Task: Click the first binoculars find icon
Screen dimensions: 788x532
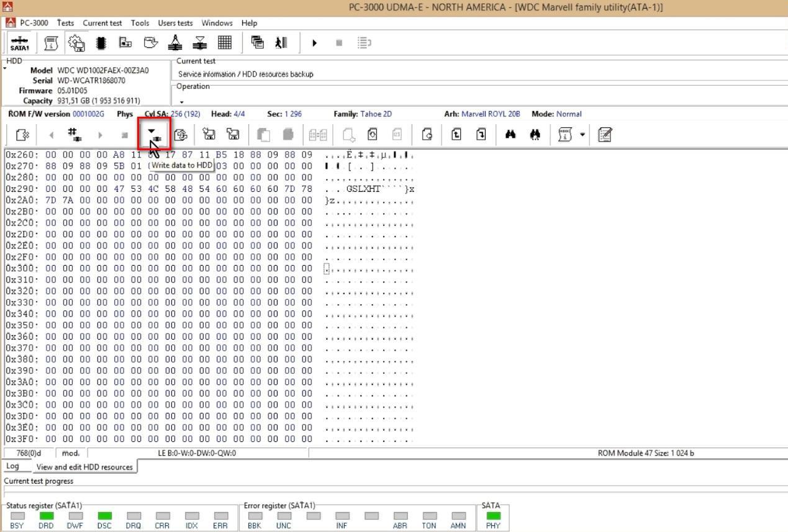Action: (x=510, y=134)
